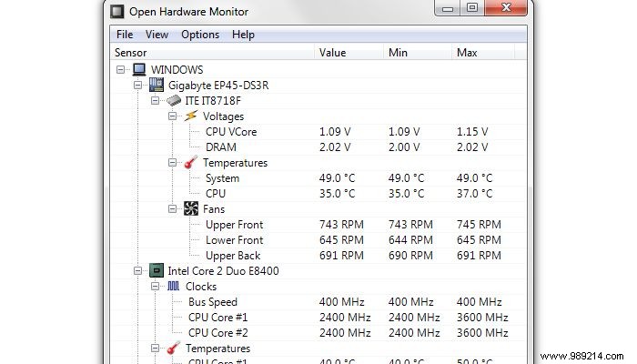Click the CPU Core #2 value 2400 MHz
This screenshot has height=364, width=637.
(x=345, y=333)
